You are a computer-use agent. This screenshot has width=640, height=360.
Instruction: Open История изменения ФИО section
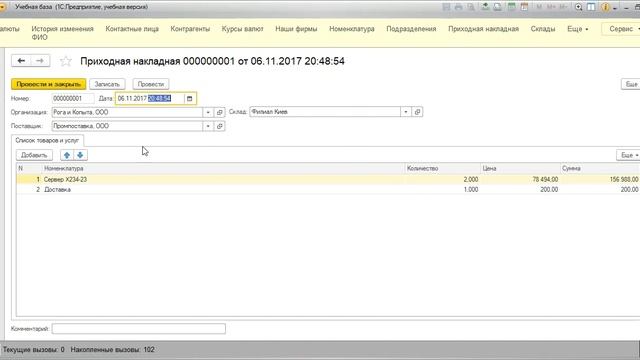[62, 33]
